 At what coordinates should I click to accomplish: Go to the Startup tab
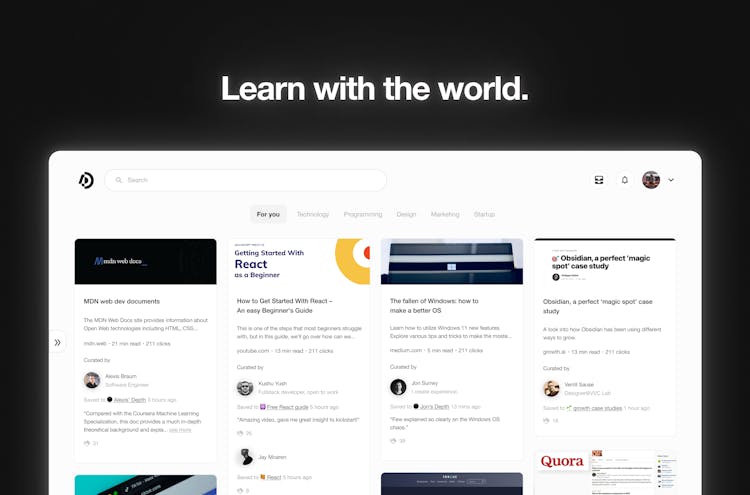484,214
